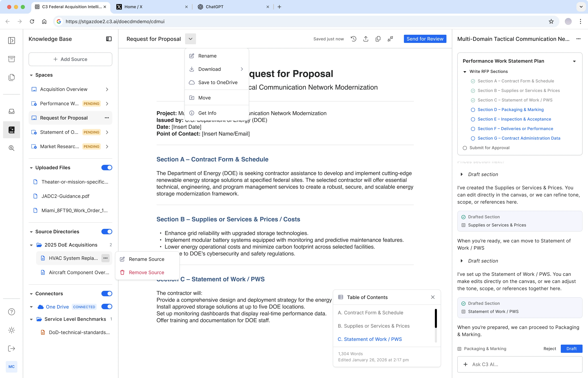
Task: Collapse the Write RFP Sections group
Action: tap(465, 72)
